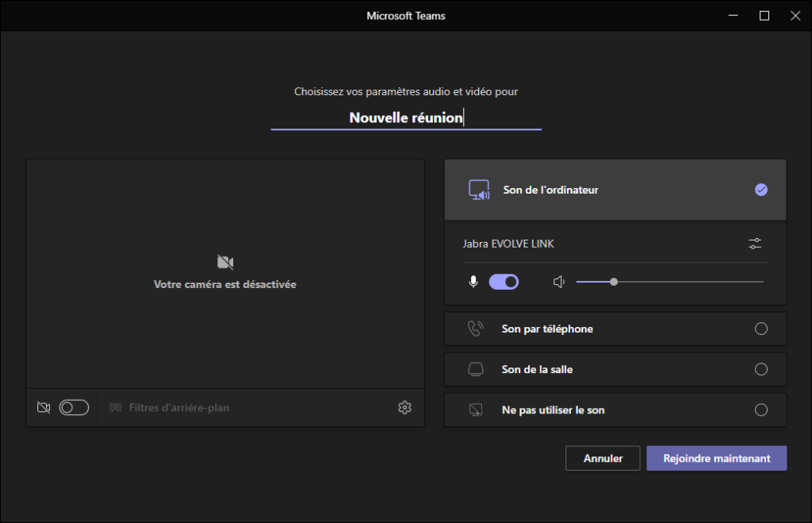Click the Son de la salle label
The width and height of the screenshot is (812, 523).
(537, 369)
